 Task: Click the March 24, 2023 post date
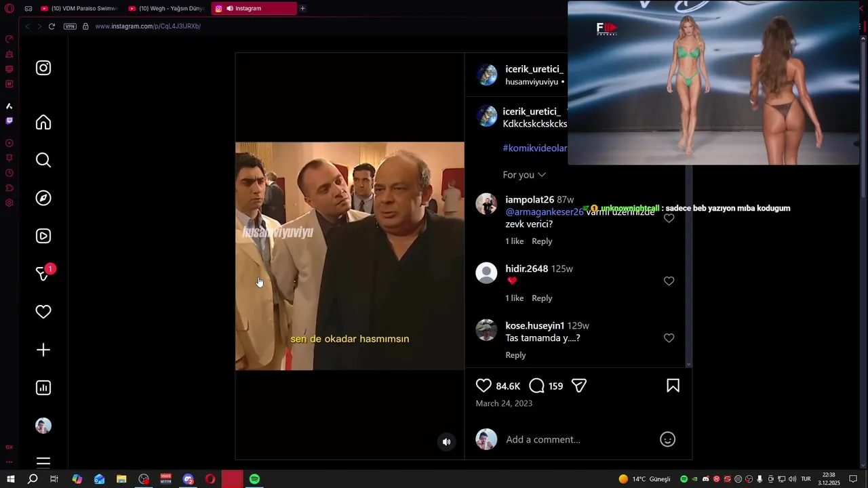tap(504, 403)
